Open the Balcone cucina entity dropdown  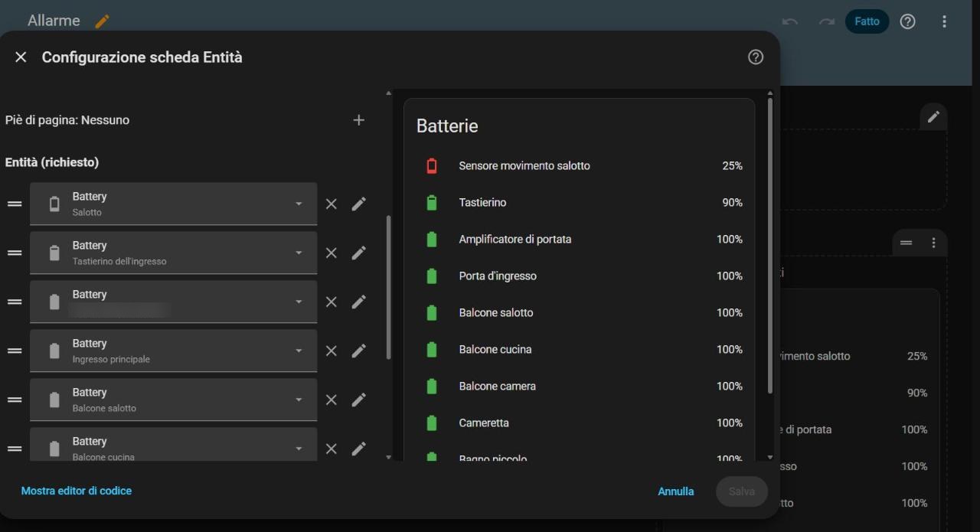pos(299,449)
